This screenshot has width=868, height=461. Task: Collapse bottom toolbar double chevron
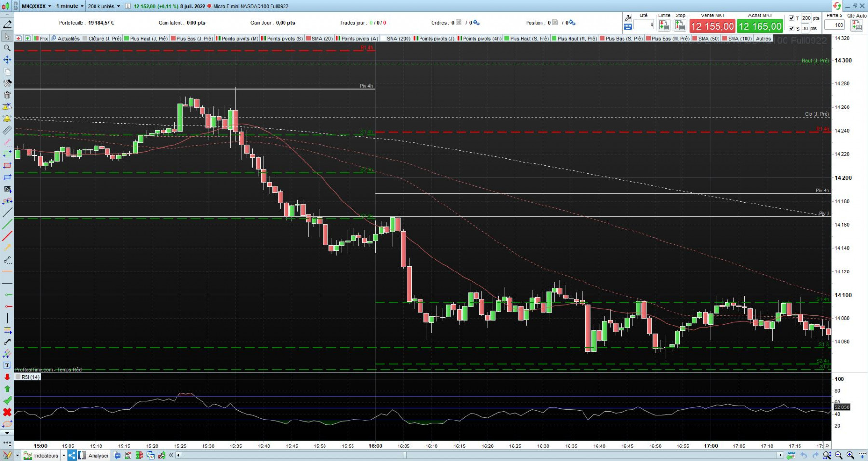[x=171, y=455]
